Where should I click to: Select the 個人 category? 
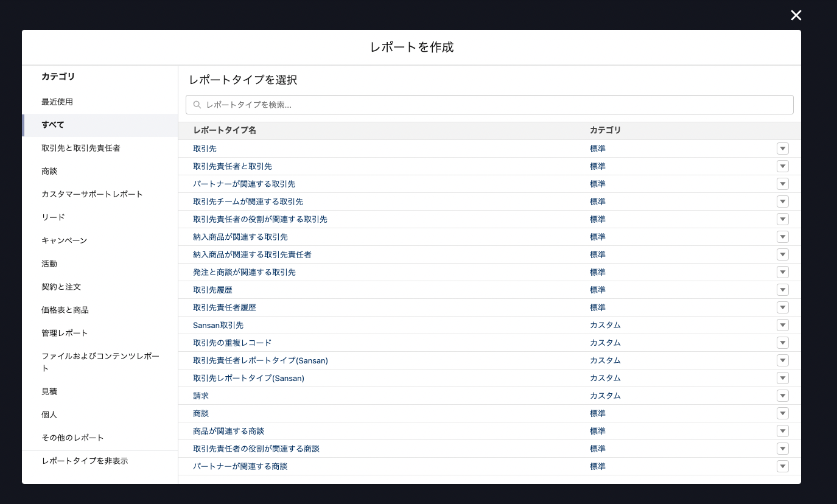coord(100,415)
